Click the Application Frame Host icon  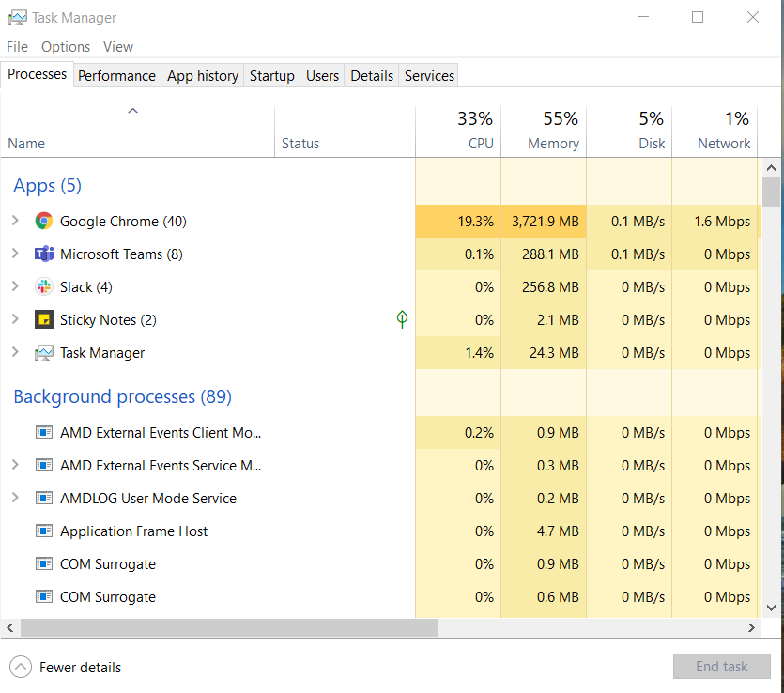click(44, 531)
